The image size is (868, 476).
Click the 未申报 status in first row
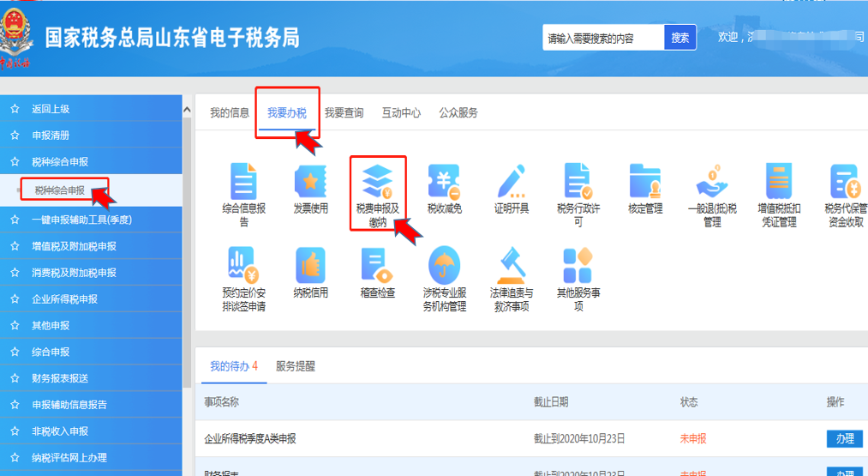(x=693, y=439)
